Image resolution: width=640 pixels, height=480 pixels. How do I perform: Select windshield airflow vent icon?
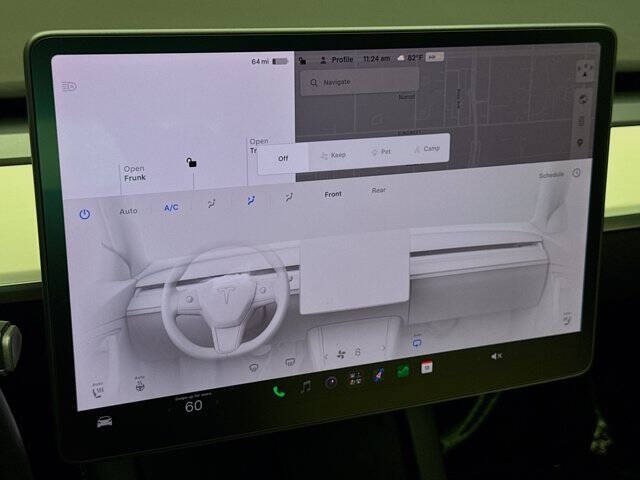[x=211, y=203]
